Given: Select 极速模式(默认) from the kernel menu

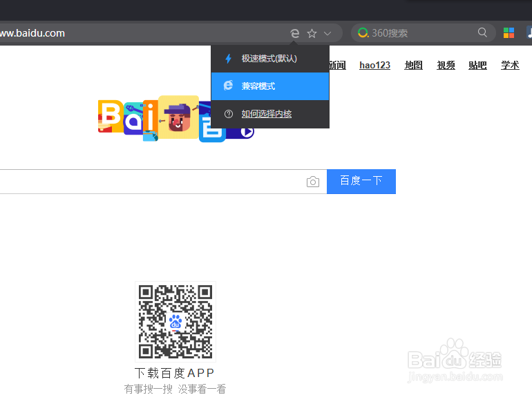Looking at the screenshot, I should coord(270,59).
